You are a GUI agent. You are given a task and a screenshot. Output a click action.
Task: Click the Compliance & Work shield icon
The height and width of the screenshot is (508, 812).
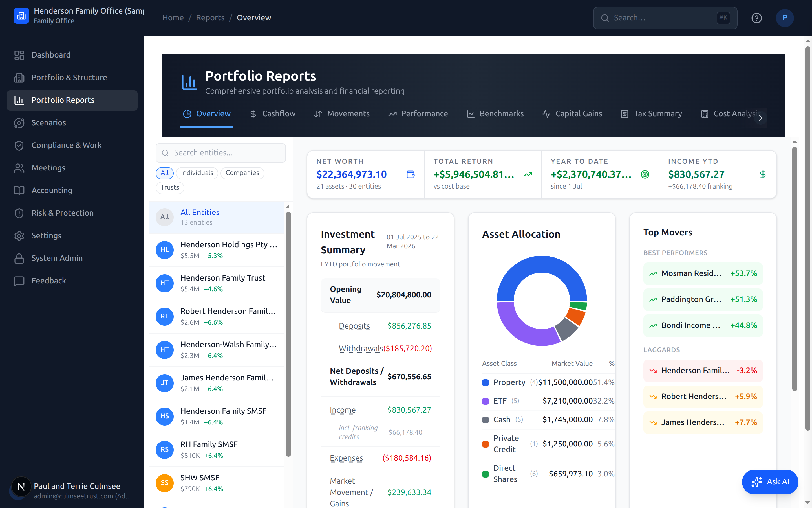[x=19, y=145]
